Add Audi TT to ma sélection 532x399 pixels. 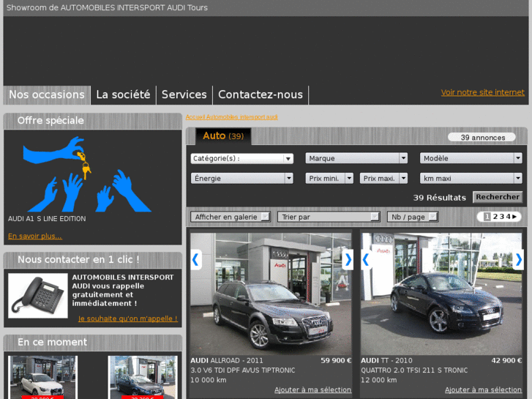tap(483, 389)
